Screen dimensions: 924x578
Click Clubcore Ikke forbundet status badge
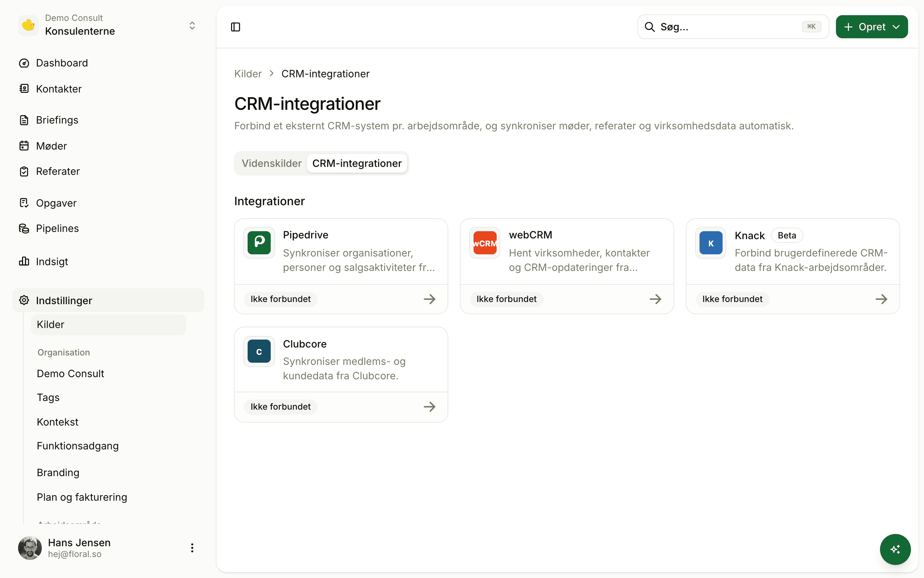pyautogui.click(x=281, y=407)
